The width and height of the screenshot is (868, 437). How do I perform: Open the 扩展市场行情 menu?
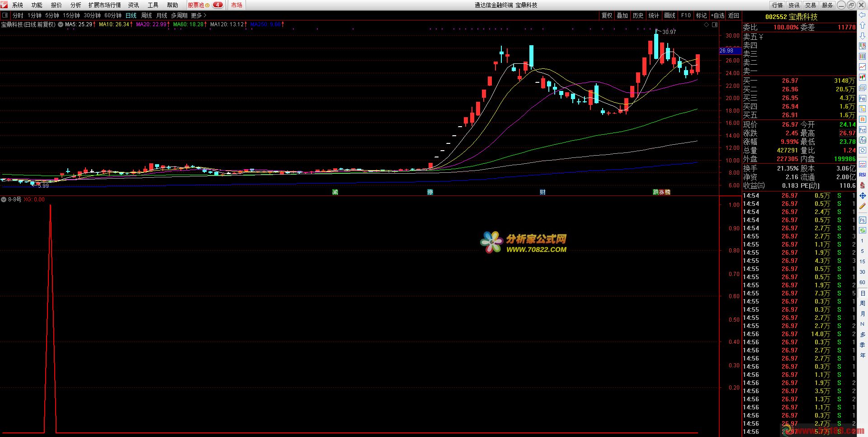point(105,5)
